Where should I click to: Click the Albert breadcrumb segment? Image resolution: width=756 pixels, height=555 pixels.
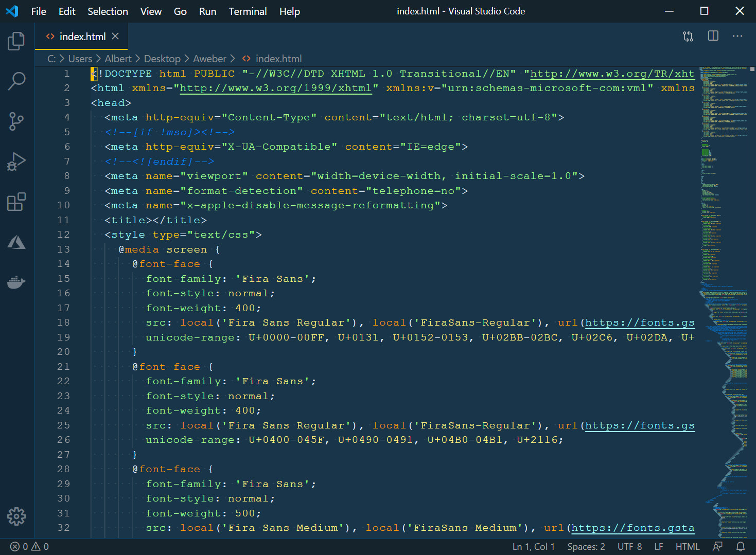[x=118, y=59]
